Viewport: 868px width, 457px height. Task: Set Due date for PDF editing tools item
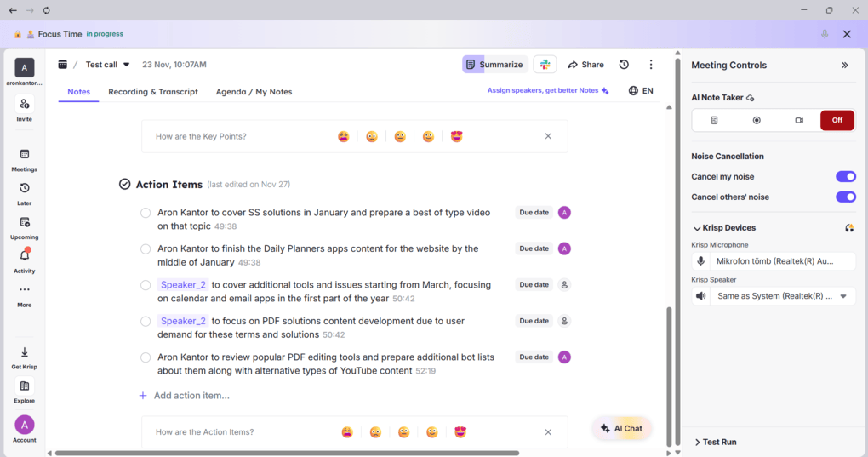click(534, 357)
